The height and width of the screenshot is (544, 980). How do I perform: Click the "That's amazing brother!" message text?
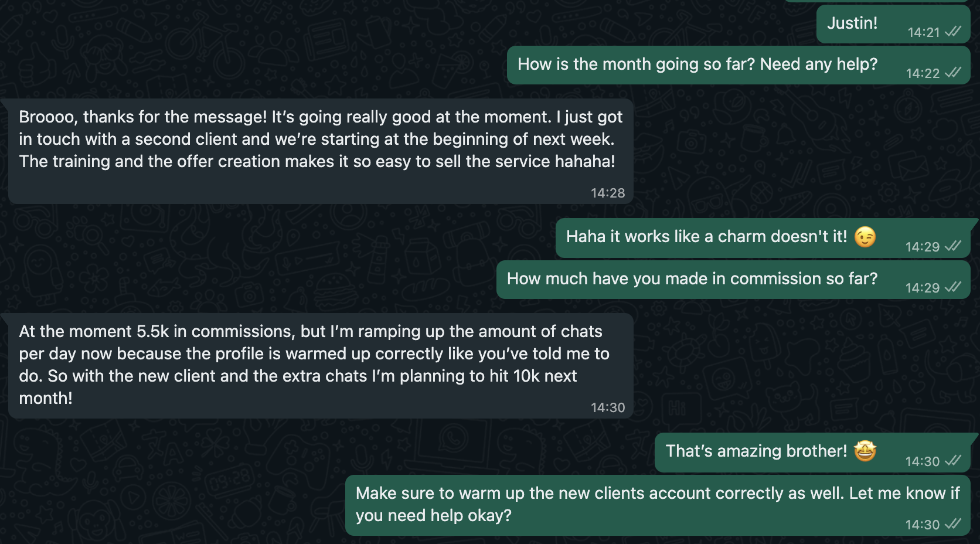pyautogui.click(x=756, y=451)
